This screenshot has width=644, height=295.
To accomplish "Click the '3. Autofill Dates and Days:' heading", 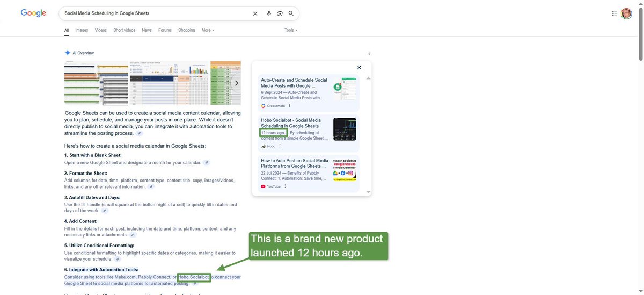I will [x=92, y=197].
